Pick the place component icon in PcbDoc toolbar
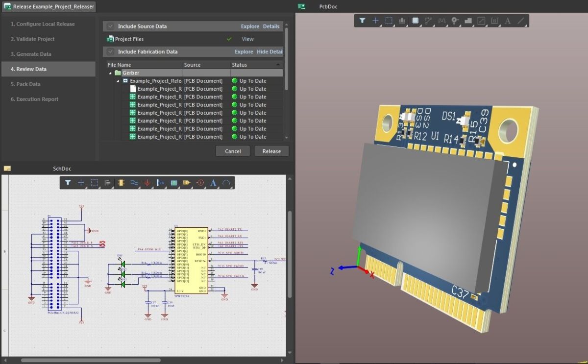Viewport: 588px width, 364px height. tap(416, 21)
